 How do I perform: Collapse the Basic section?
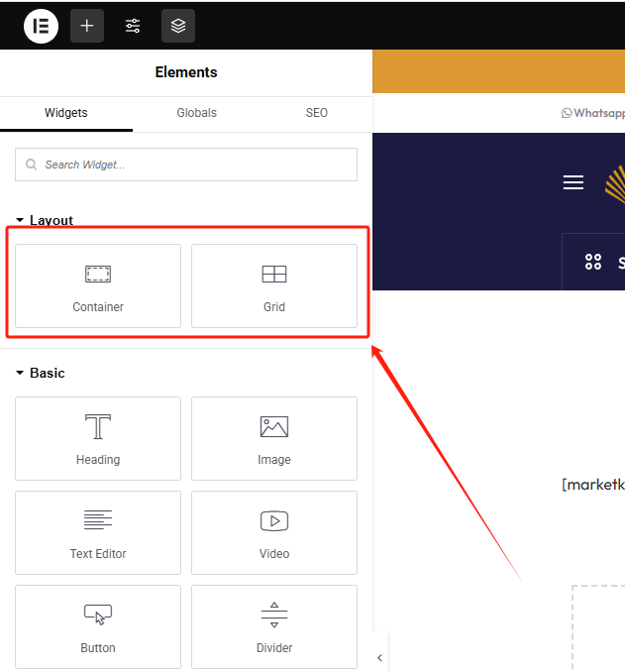coord(41,373)
